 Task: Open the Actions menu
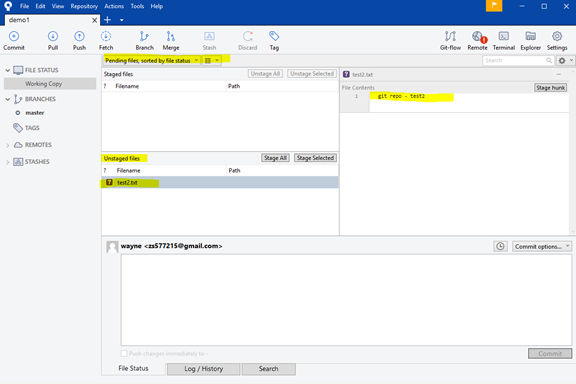click(x=114, y=6)
